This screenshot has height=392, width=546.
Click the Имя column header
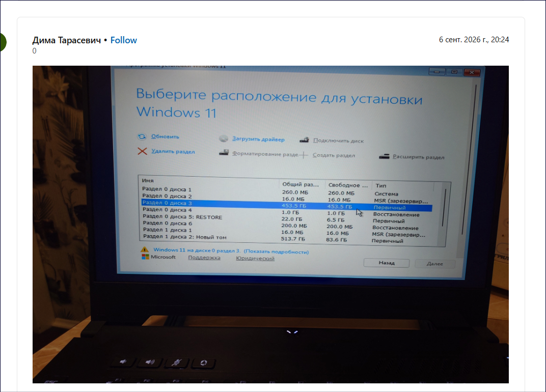[x=148, y=180]
